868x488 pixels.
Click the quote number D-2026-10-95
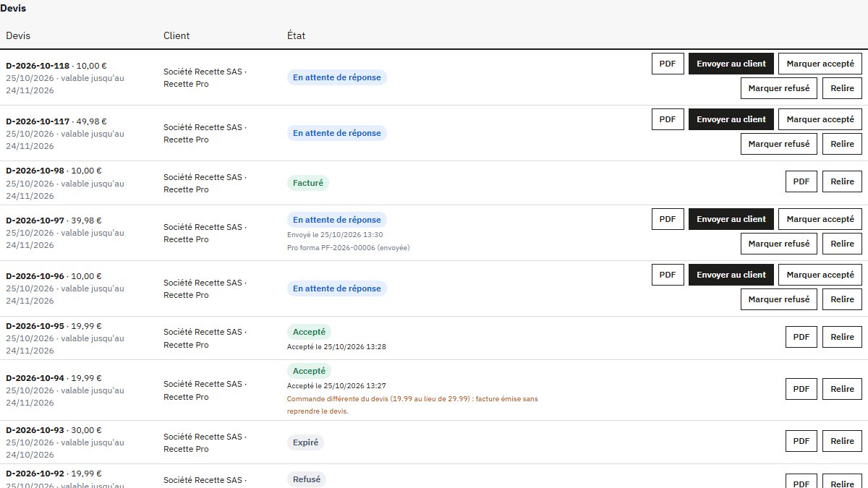tap(35, 326)
